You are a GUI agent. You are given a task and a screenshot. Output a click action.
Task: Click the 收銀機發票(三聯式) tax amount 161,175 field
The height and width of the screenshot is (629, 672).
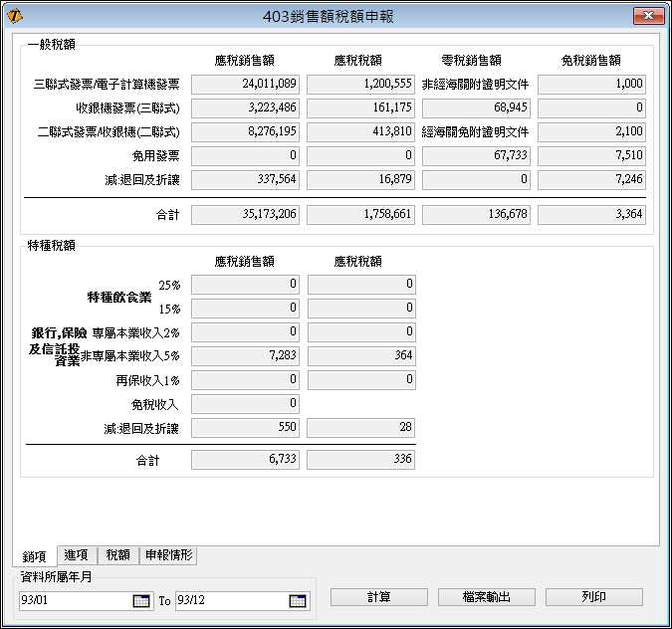click(x=360, y=108)
